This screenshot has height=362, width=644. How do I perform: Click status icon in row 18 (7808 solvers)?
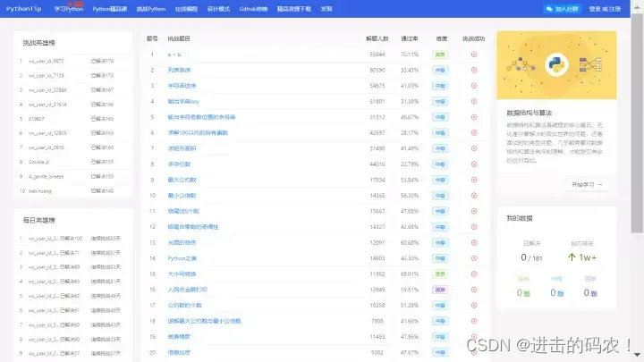(474, 321)
